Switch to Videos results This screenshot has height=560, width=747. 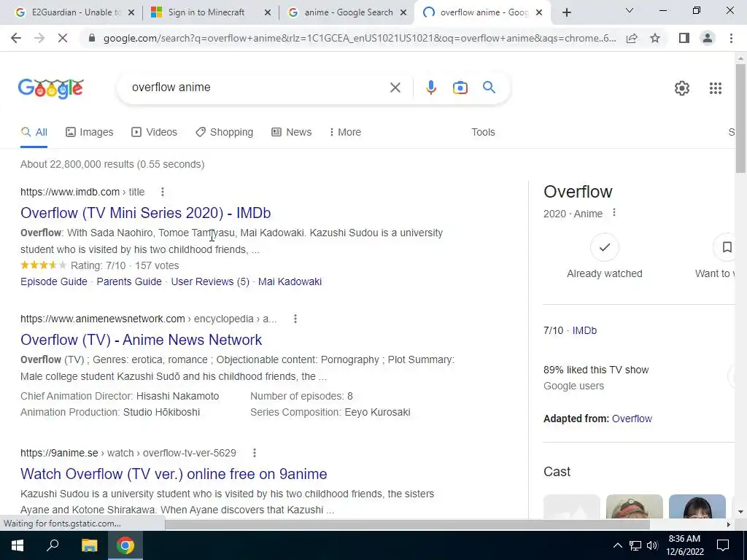(155, 133)
